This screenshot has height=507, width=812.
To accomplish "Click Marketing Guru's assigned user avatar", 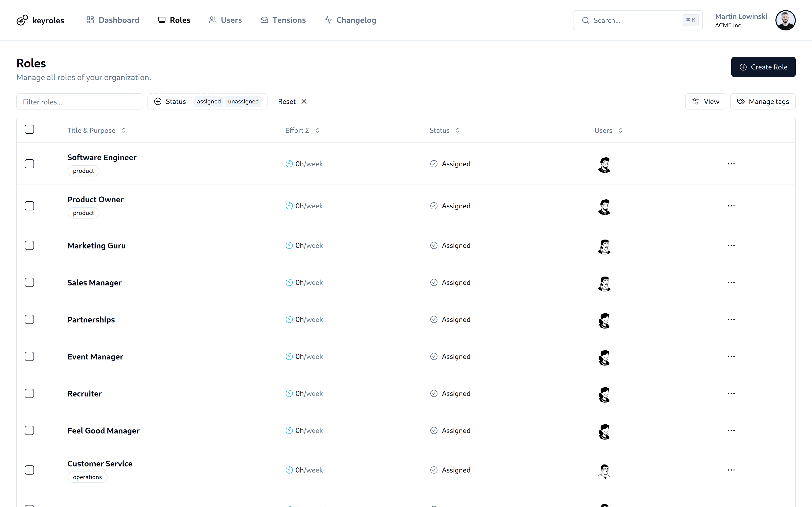I will [604, 246].
